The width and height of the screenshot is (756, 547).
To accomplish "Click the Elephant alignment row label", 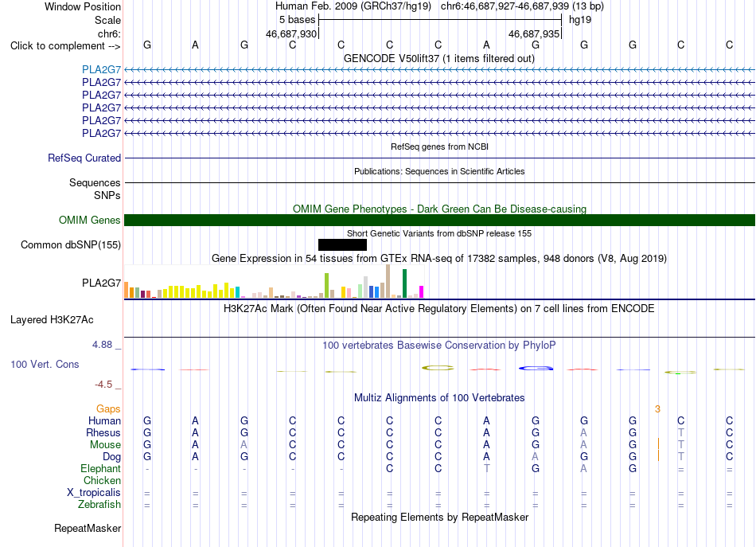I will (100, 468).
